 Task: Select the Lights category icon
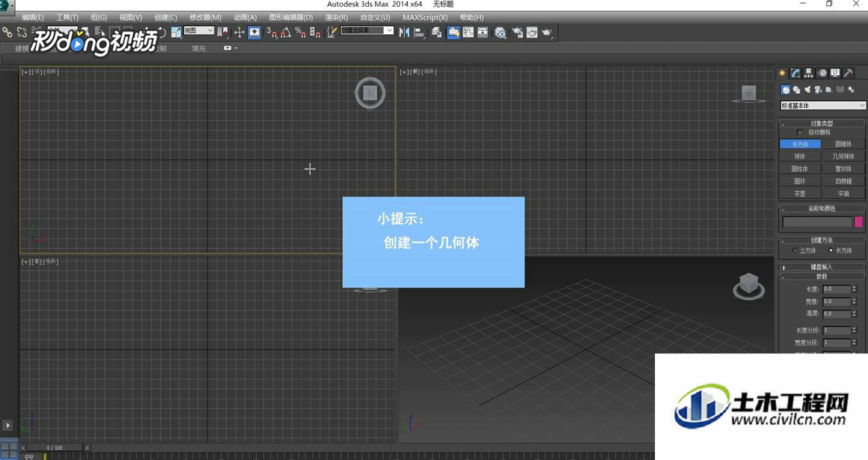pos(807,89)
